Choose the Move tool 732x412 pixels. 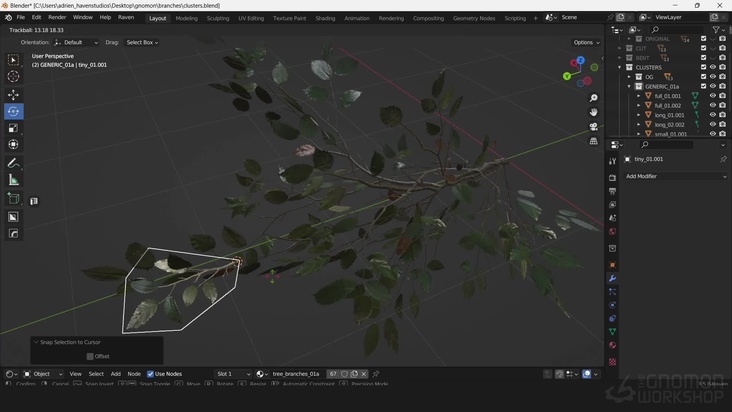(x=13, y=95)
